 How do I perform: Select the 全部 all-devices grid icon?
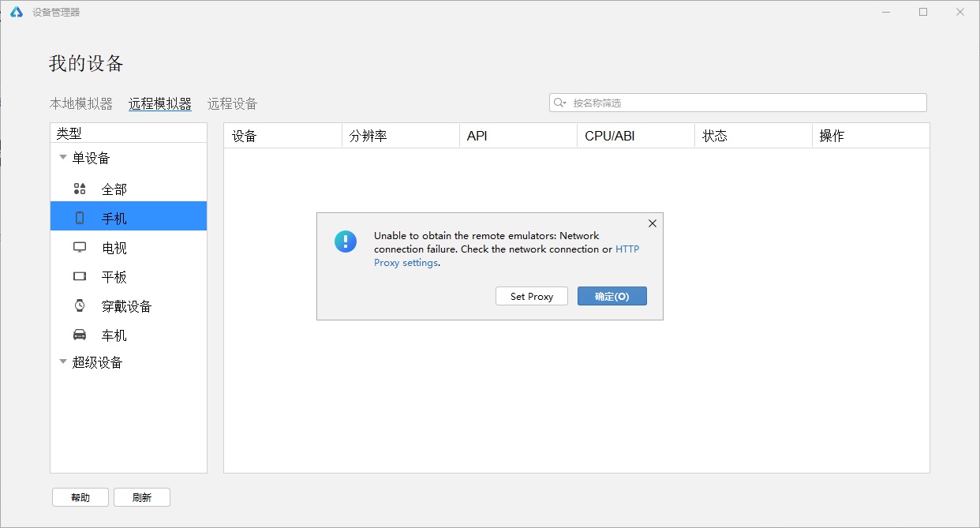click(x=79, y=189)
